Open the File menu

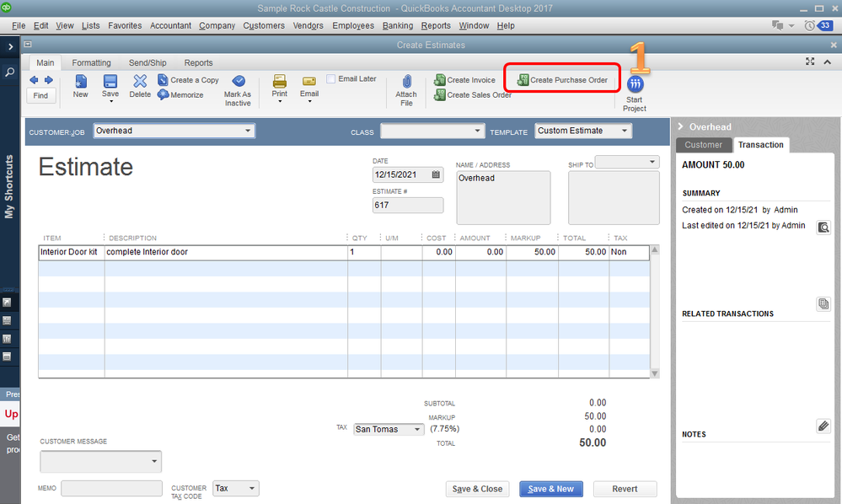point(19,26)
